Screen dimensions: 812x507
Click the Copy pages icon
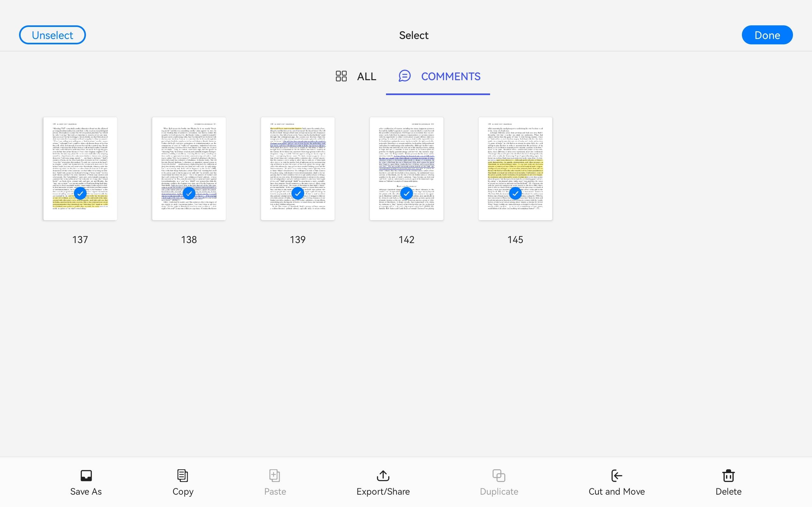tap(182, 475)
